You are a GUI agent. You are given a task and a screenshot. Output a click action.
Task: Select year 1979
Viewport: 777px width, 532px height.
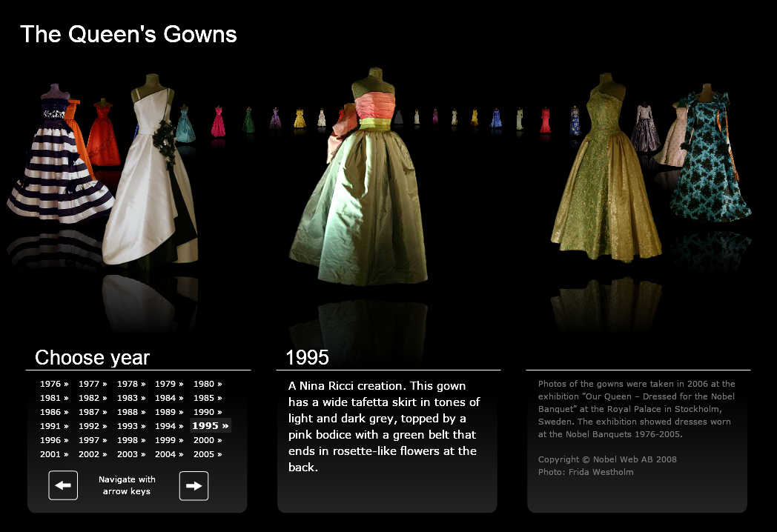point(169,384)
